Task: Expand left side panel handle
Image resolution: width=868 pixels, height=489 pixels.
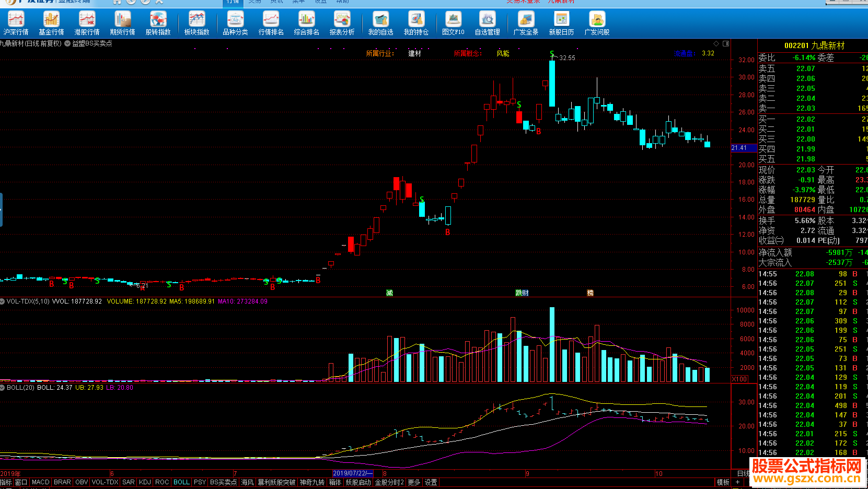Action: (1, 209)
